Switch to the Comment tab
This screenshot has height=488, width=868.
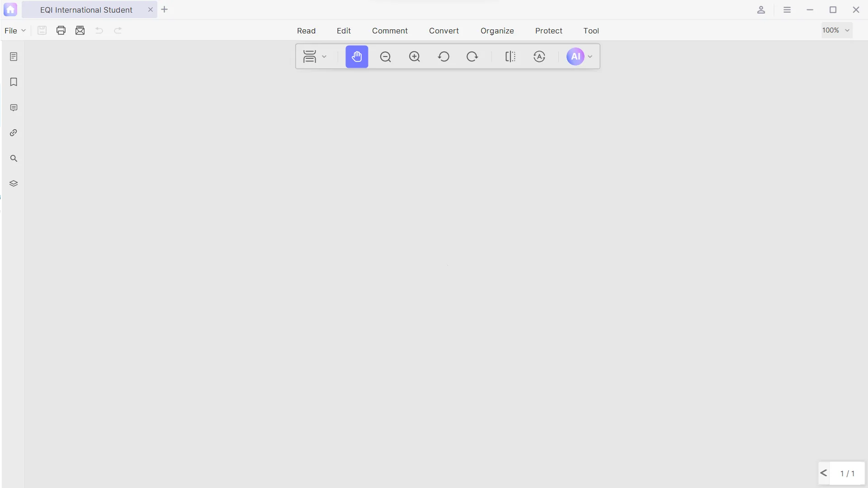(390, 31)
